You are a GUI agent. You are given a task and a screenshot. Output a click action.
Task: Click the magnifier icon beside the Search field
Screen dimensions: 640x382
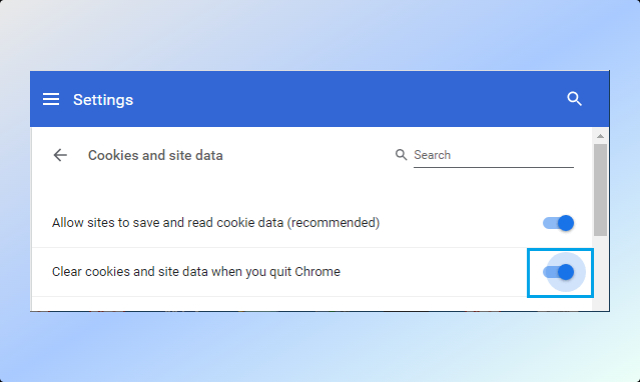(401, 155)
